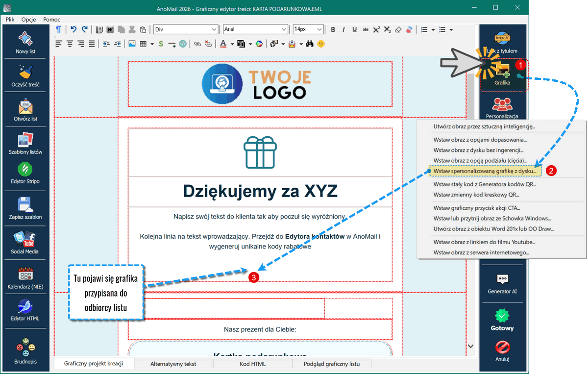
Task: Justify text alignment
Action: click(x=92, y=44)
